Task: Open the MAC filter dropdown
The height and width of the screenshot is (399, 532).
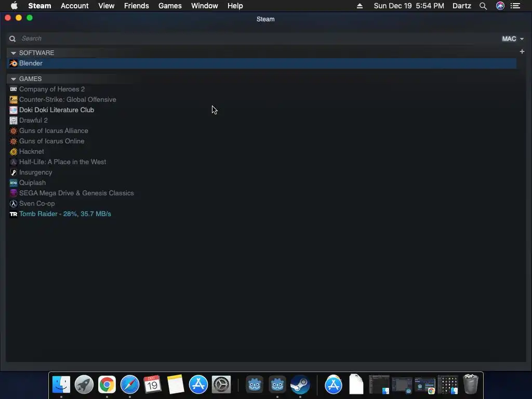Action: click(x=513, y=38)
